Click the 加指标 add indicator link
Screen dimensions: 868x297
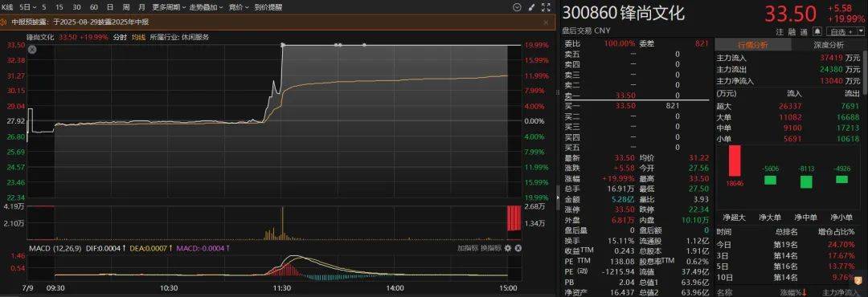(467, 248)
